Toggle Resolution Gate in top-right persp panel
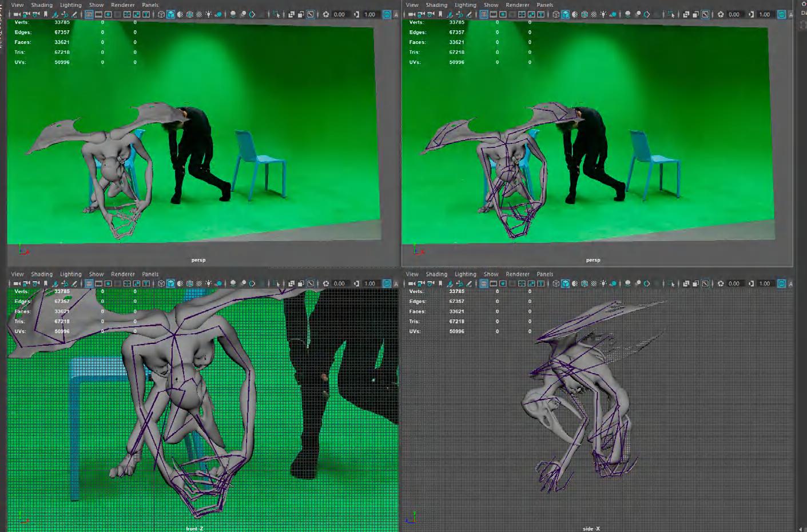 [x=503, y=14]
